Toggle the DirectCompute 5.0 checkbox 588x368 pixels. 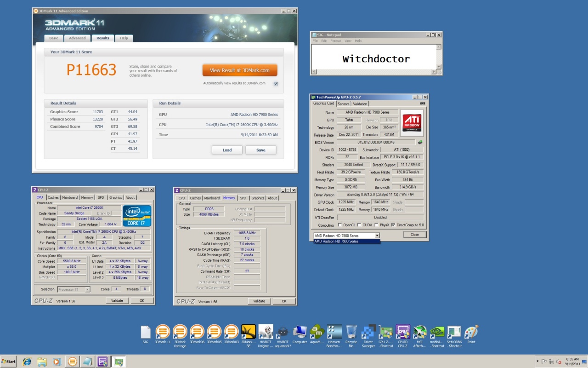coord(393,225)
